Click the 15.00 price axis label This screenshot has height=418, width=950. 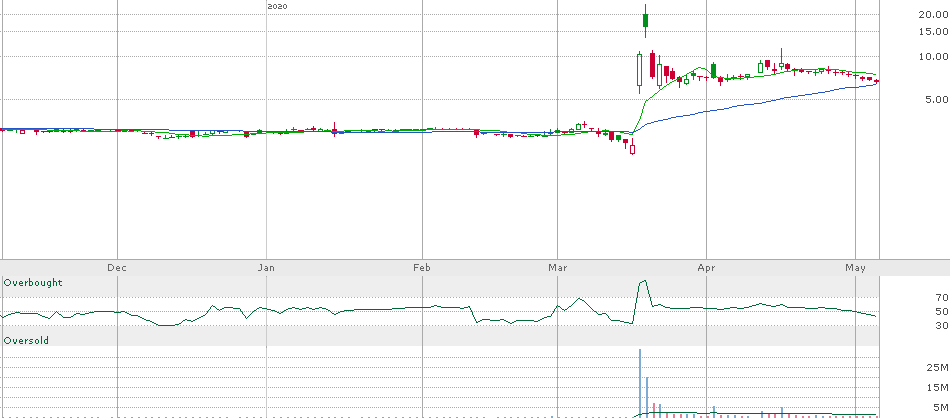pyautogui.click(x=933, y=32)
